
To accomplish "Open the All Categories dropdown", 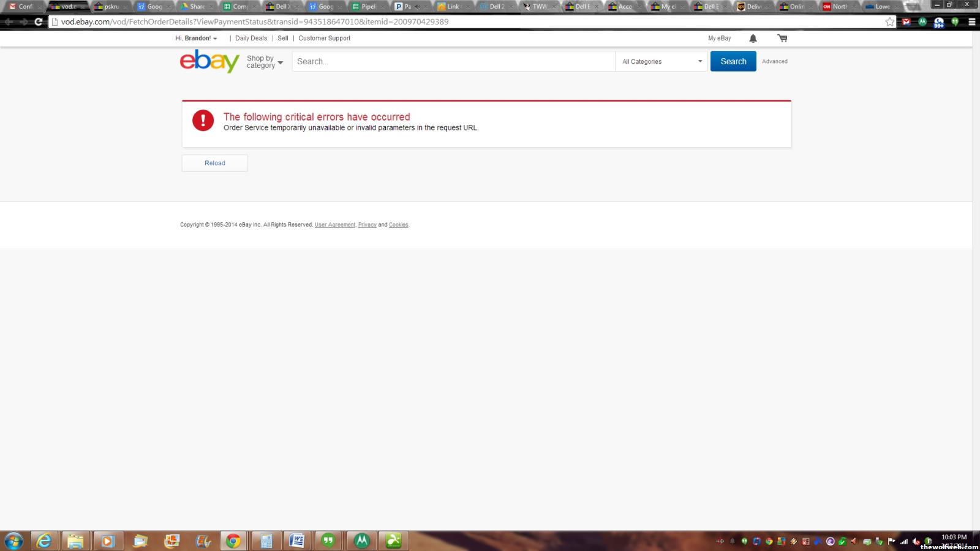I will (661, 61).
